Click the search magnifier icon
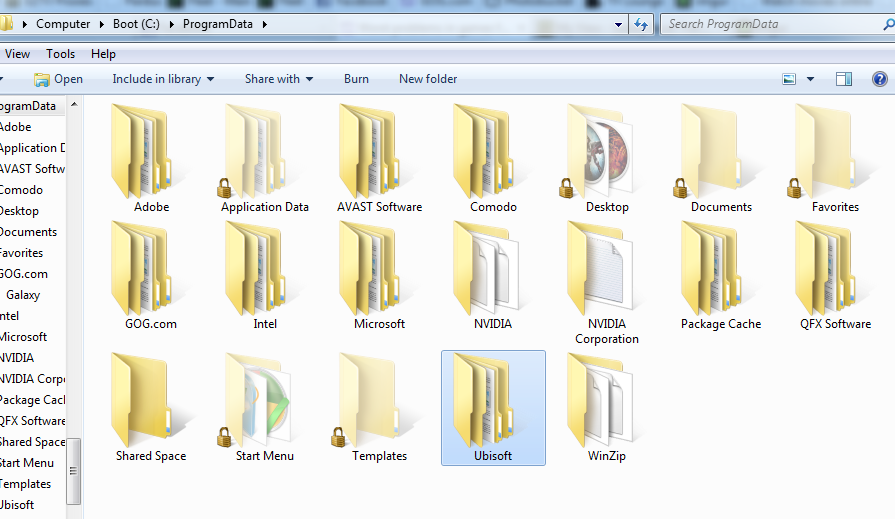 click(x=888, y=25)
